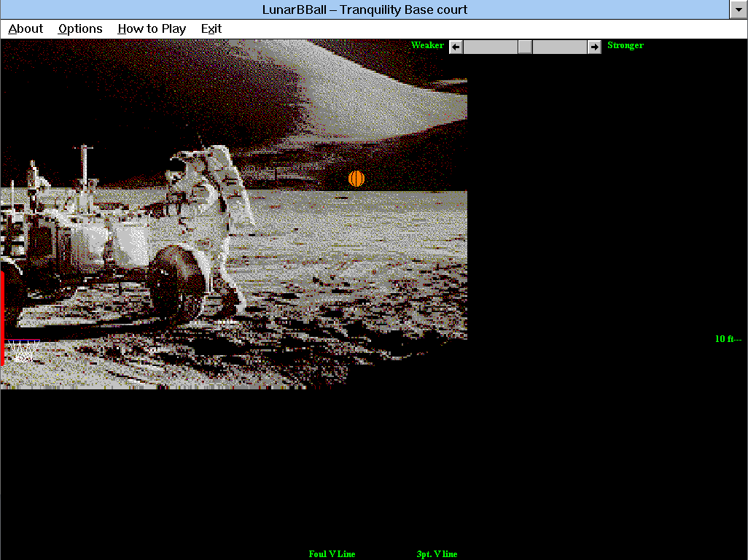The width and height of the screenshot is (748, 560).
Task: Click the right arrow to strengthen shot
Action: coord(594,47)
